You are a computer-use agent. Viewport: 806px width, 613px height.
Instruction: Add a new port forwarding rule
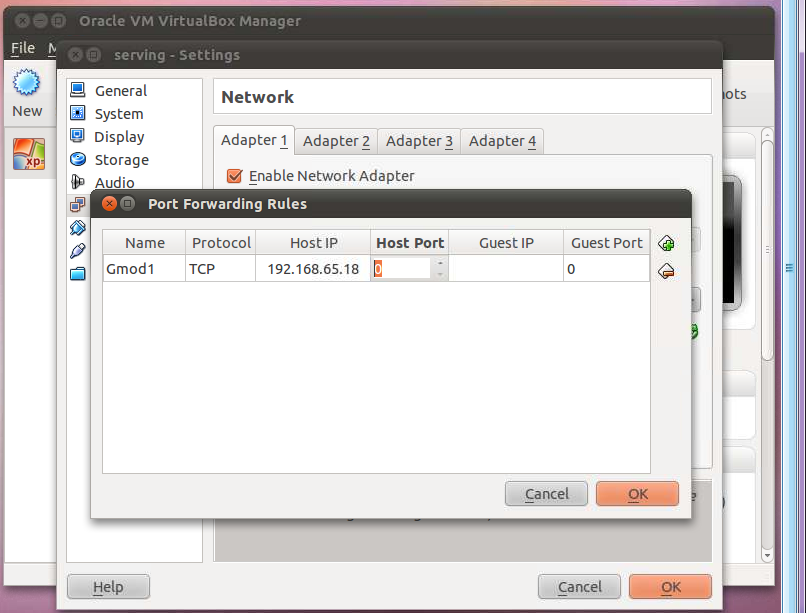667,244
